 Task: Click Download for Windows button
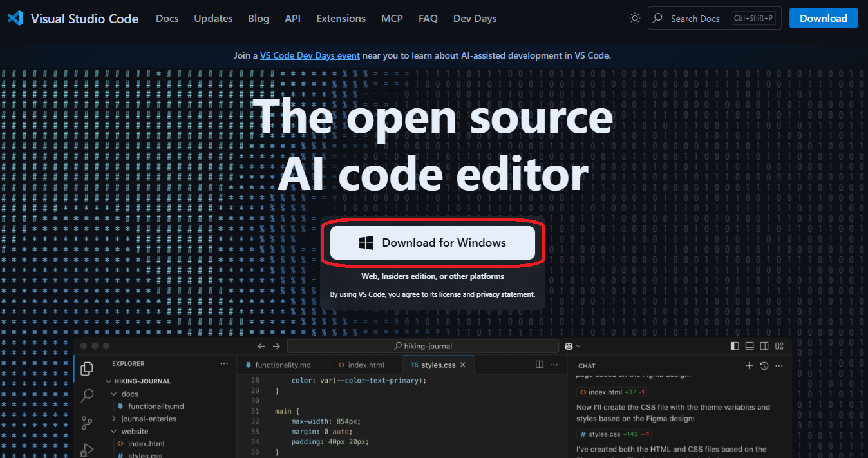pos(433,243)
